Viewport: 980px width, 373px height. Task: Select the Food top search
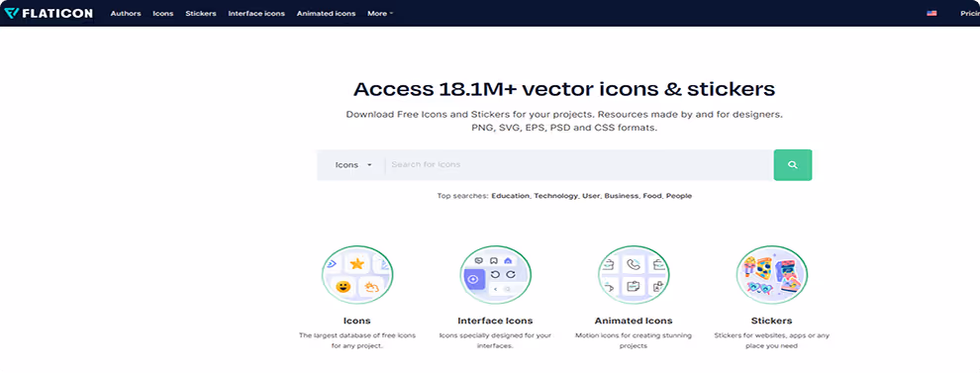652,196
